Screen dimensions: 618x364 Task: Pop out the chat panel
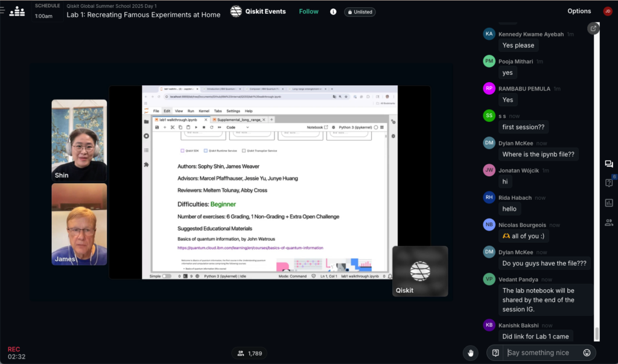pos(593,28)
